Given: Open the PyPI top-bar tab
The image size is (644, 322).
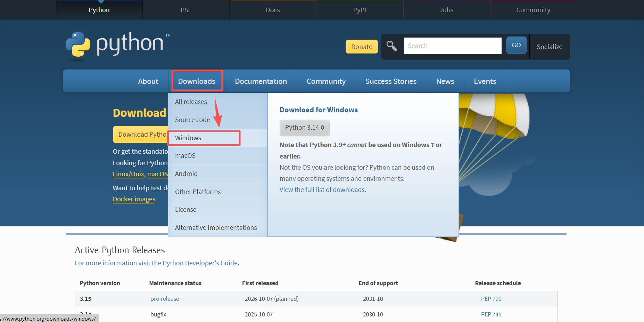Looking at the screenshot, I should (360, 10).
